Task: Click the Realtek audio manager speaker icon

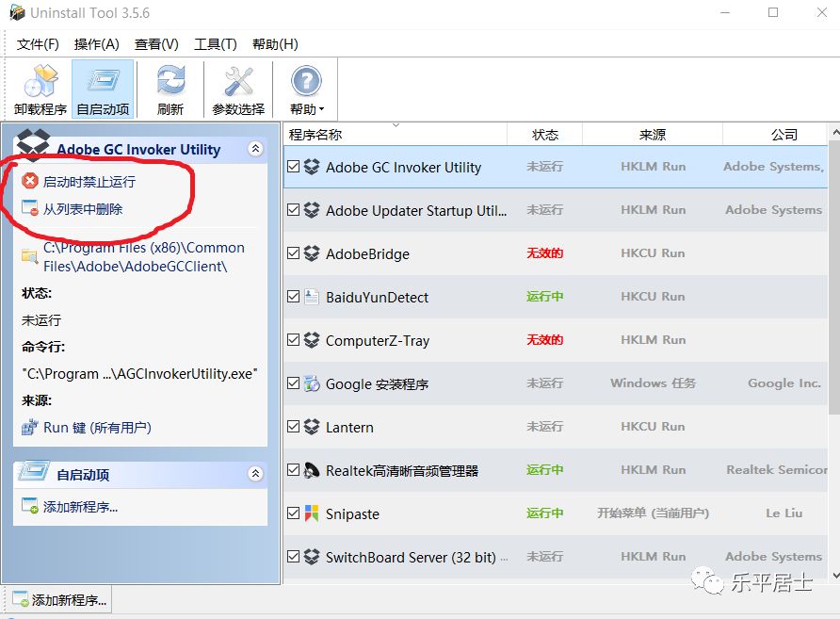Action: [312, 470]
